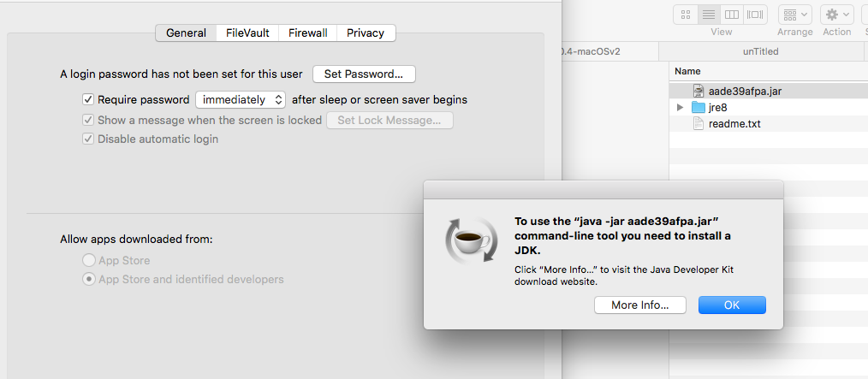Dismiss the Java dialog with OK
The height and width of the screenshot is (379, 868).
pyautogui.click(x=732, y=305)
